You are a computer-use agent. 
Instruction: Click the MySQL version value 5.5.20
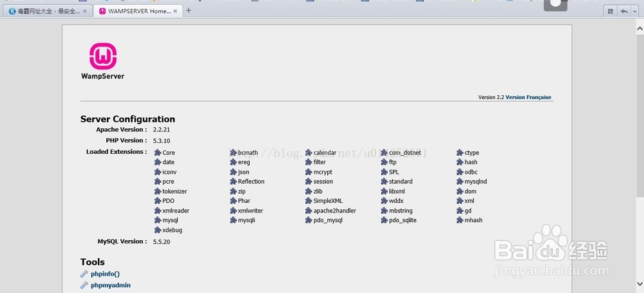tap(162, 241)
